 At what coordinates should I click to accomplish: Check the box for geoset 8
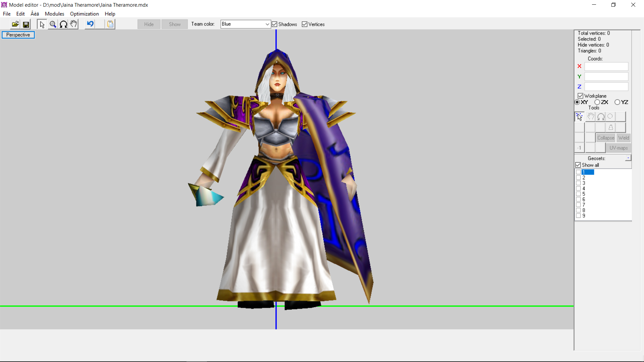pos(578,210)
